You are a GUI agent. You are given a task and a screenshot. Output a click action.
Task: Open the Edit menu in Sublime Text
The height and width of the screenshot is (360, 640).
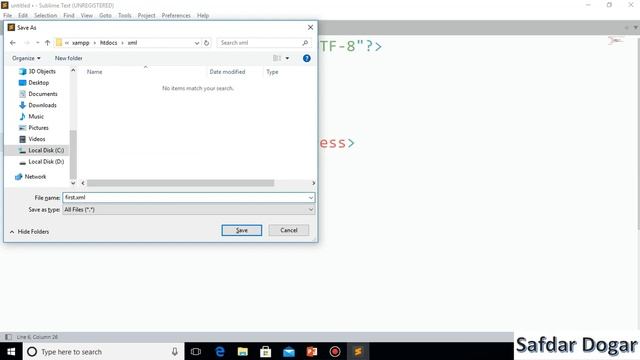point(23,16)
